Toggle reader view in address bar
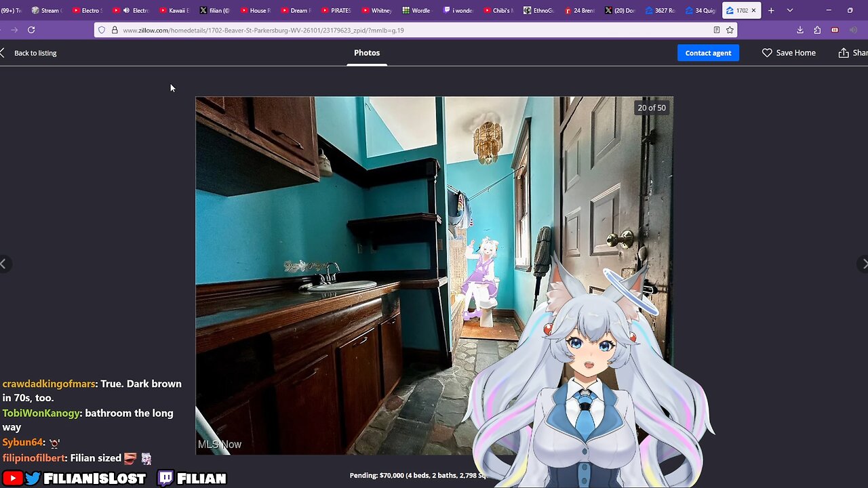Image resolution: width=868 pixels, height=488 pixels. [717, 30]
